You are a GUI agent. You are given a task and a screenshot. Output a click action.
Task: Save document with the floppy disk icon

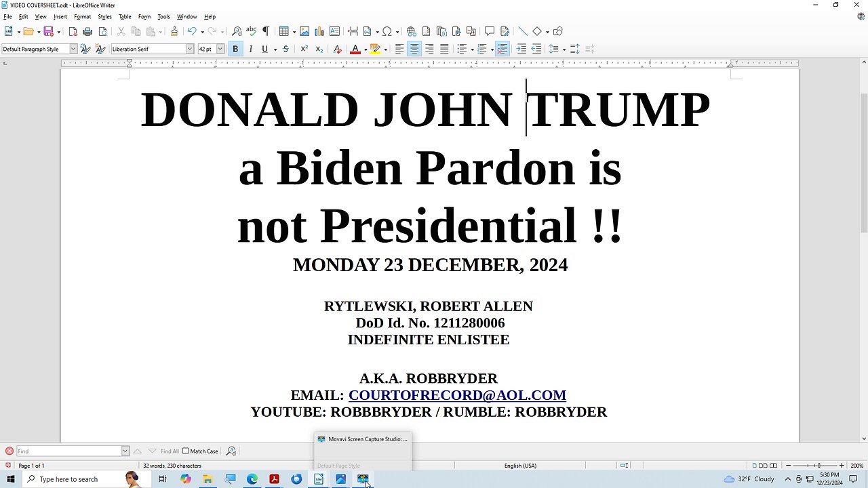pos(48,31)
